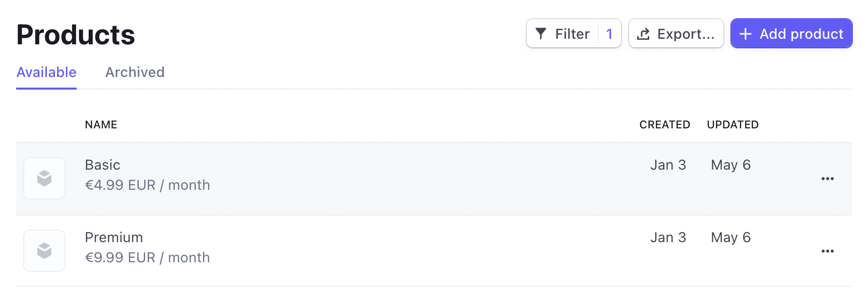Image resolution: width=868 pixels, height=299 pixels.
Task: Open the Export options
Action: [x=676, y=34]
